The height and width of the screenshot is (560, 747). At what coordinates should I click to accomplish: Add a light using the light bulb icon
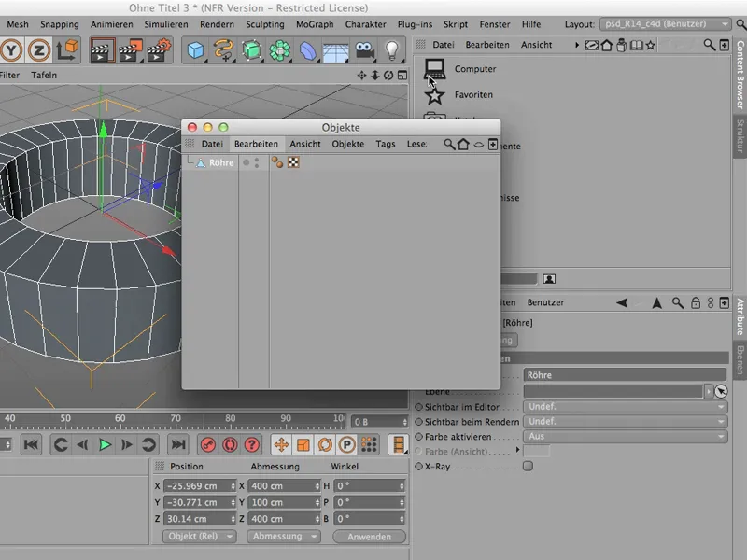tap(393, 52)
